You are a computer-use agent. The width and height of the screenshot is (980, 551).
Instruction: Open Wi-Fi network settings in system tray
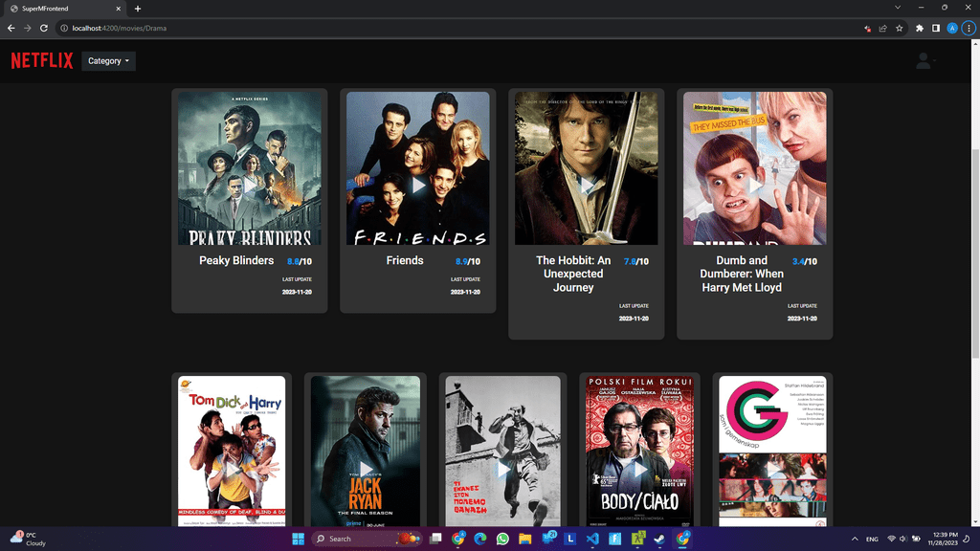tap(891, 539)
